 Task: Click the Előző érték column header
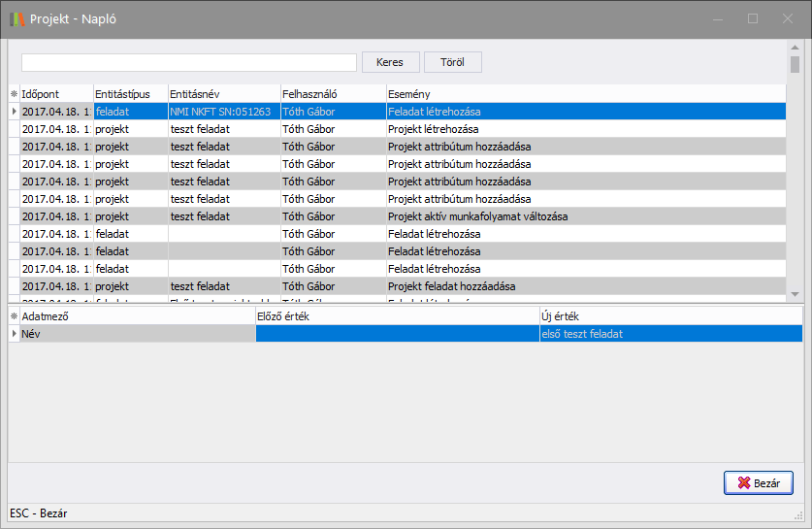397,316
